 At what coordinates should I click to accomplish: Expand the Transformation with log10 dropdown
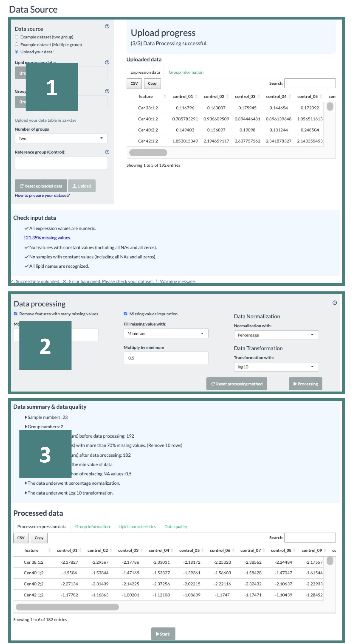tap(276, 367)
